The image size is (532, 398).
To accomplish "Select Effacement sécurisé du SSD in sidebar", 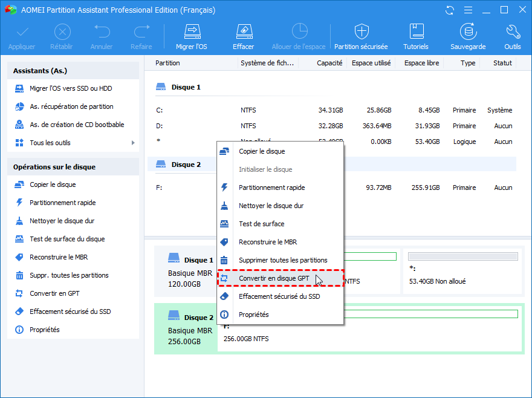I will pyautogui.click(x=70, y=312).
